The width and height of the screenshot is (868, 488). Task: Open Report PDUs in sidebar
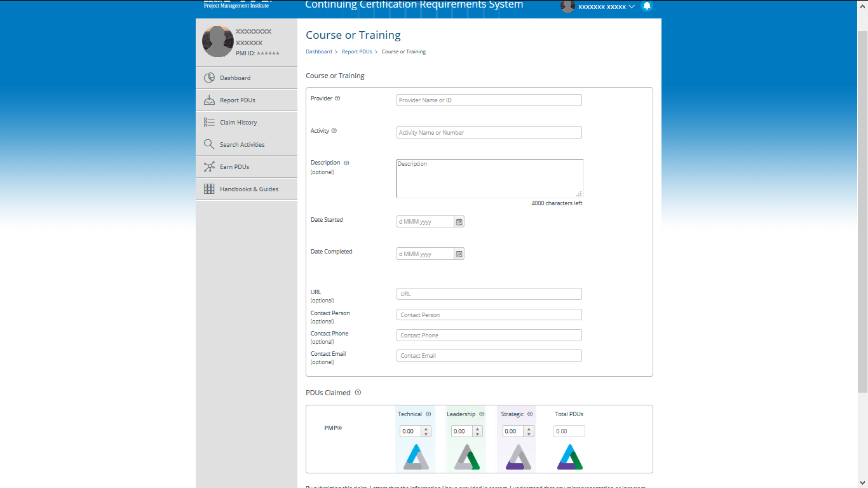[x=246, y=100]
